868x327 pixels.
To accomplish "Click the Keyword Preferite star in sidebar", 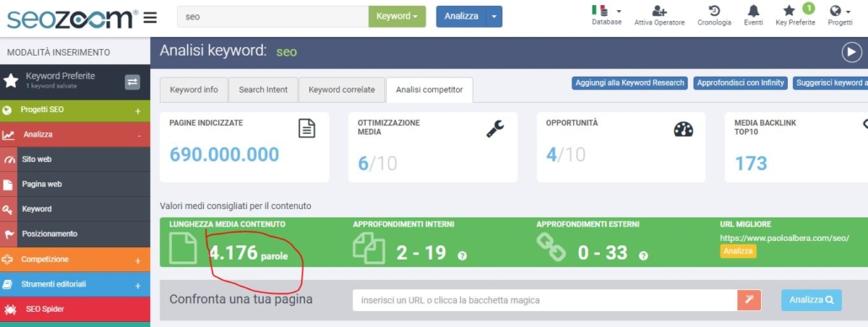I will click(10, 82).
